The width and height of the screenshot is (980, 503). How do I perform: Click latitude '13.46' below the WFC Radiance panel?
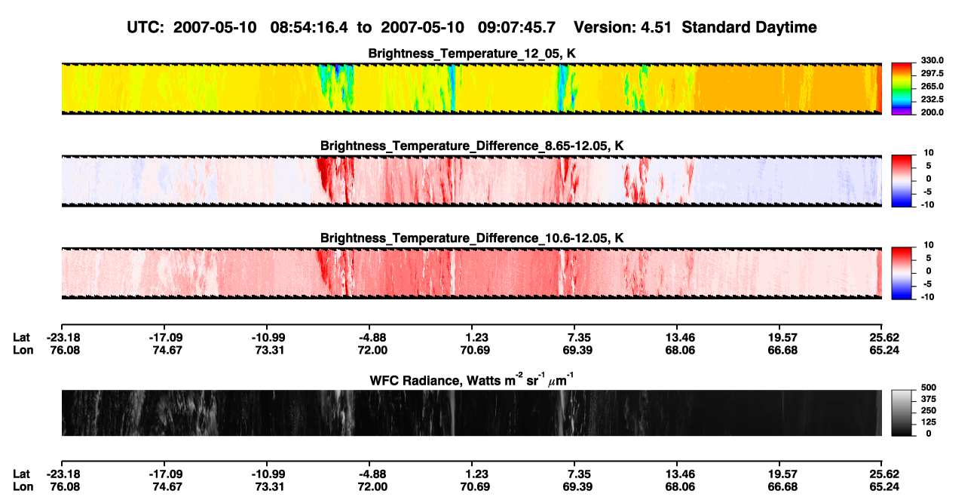680,474
